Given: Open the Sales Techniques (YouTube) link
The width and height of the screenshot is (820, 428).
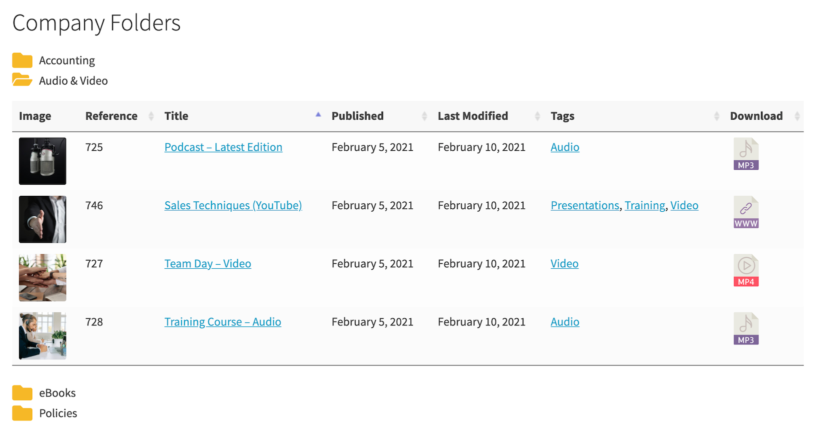Looking at the screenshot, I should (232, 206).
